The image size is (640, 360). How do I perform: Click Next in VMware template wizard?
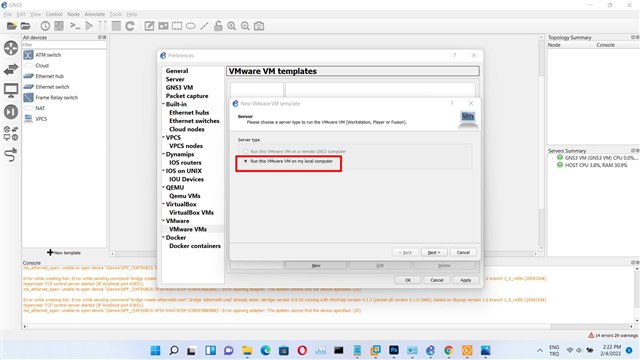[x=434, y=253]
